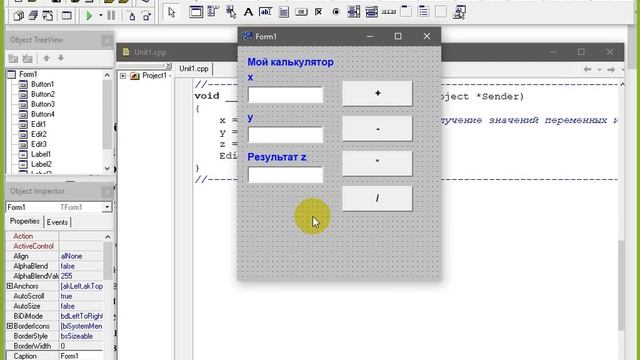
Task: Click the View Form toolbar icon
Action: [x=33, y=16]
